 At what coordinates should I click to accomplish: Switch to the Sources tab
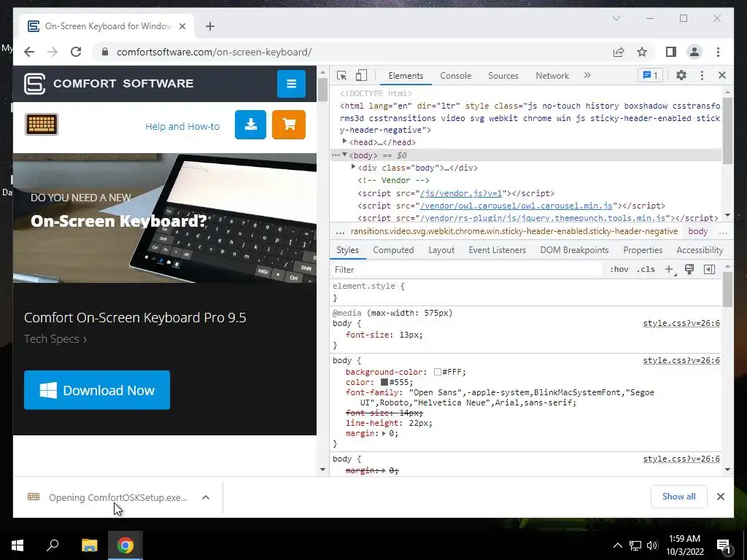click(503, 76)
